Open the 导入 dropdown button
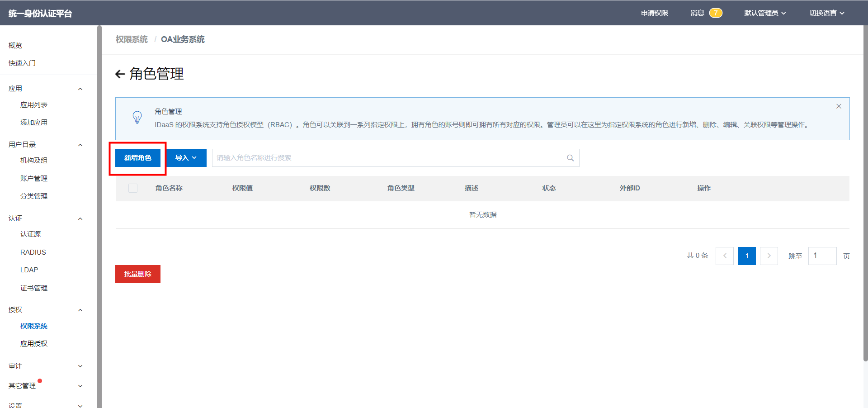 pyautogui.click(x=186, y=158)
